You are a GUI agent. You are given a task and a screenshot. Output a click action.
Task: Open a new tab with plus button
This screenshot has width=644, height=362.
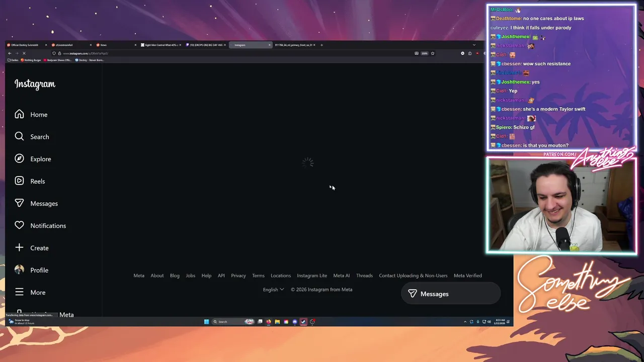[321, 45]
